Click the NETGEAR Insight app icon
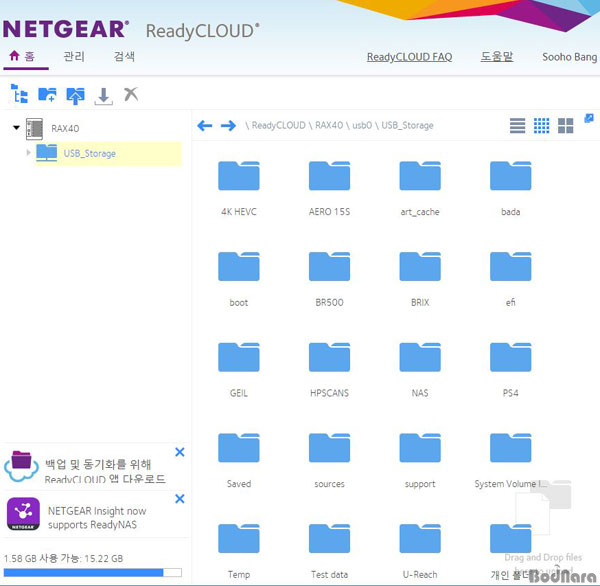The height and width of the screenshot is (586, 600). 23,514
